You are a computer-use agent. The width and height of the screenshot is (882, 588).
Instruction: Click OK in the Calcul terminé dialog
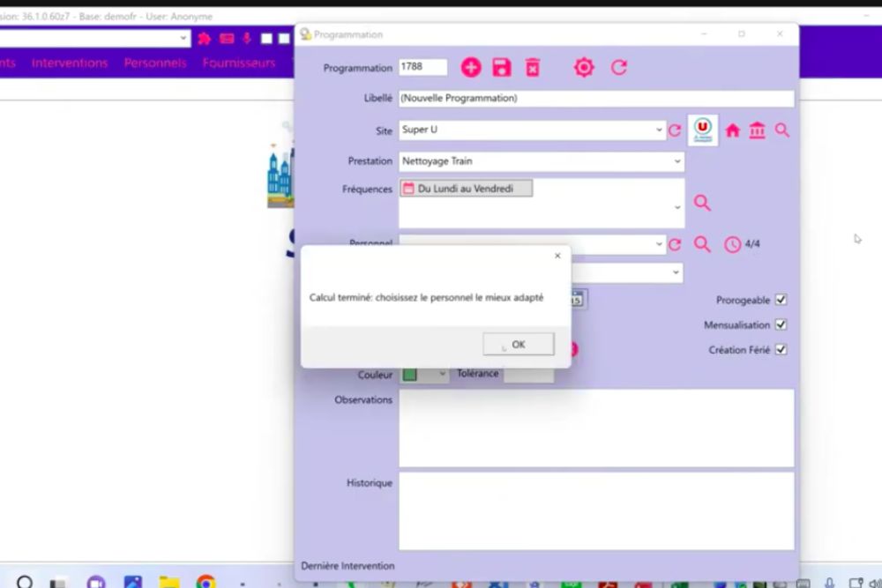[519, 344]
